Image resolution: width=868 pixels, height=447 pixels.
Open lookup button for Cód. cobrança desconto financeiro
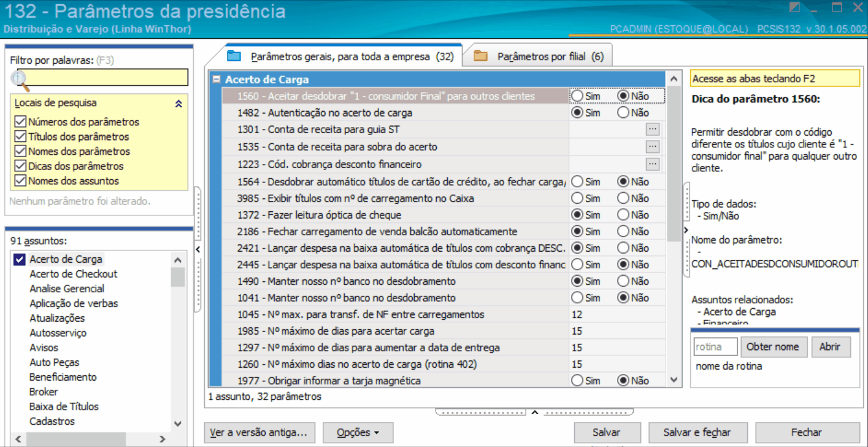point(652,164)
